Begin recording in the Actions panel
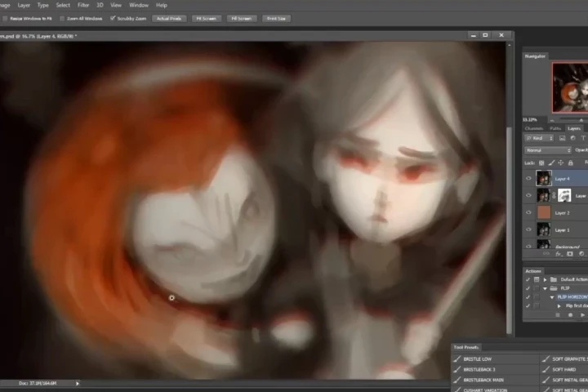Screen dimensions: 588x392 (570, 315)
